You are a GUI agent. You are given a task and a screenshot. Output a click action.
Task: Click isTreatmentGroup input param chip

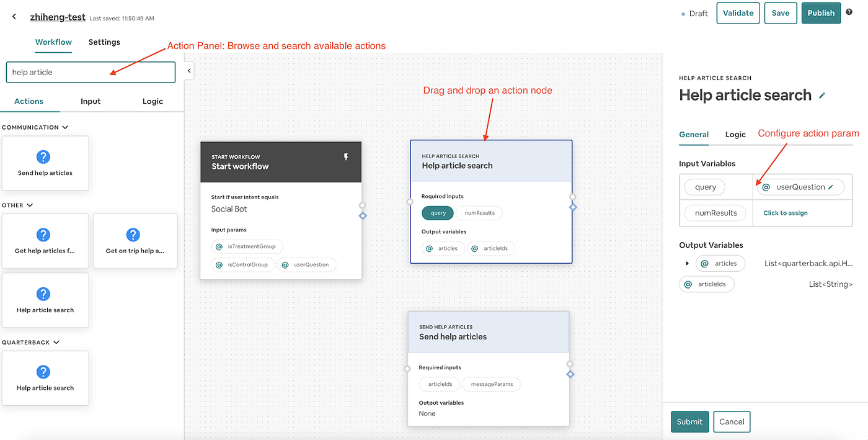point(247,246)
